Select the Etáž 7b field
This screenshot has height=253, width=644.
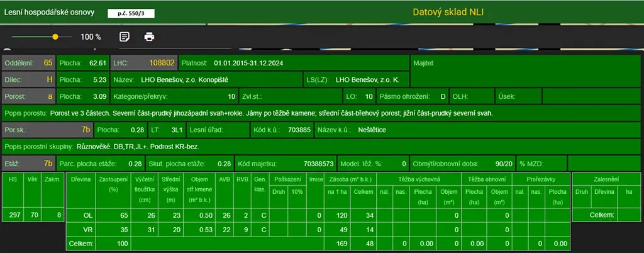pos(28,163)
